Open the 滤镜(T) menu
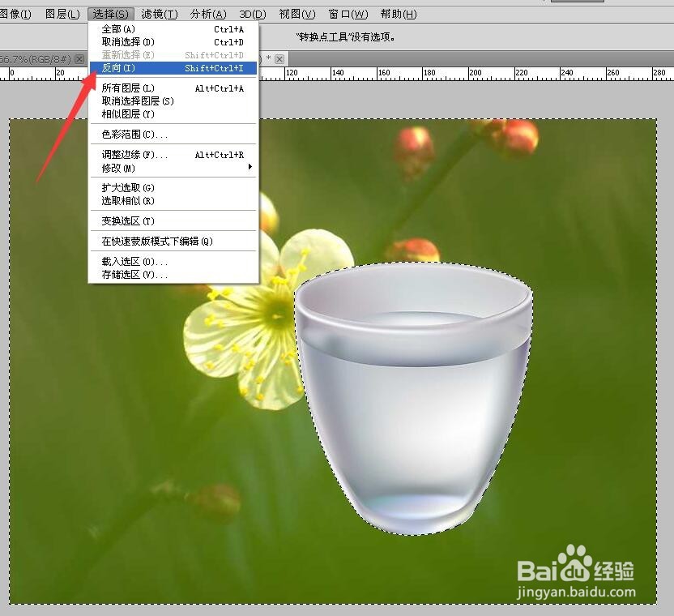The image size is (674, 616). point(160,15)
